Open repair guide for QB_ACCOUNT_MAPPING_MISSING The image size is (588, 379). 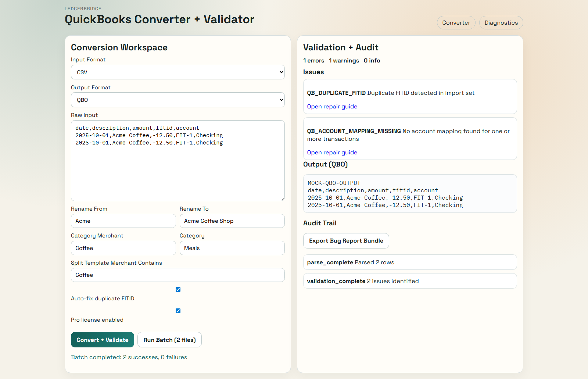[x=332, y=152]
